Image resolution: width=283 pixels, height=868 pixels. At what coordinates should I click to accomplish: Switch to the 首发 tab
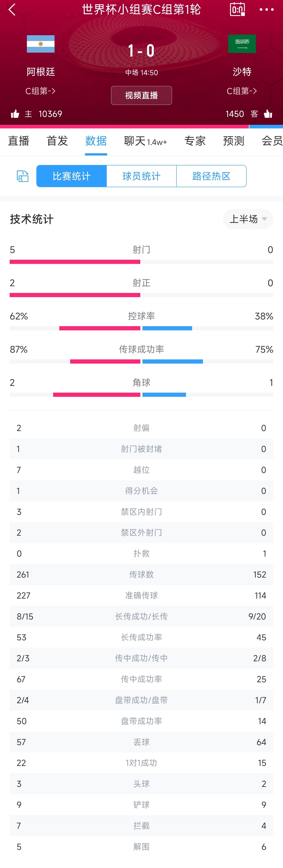click(57, 141)
